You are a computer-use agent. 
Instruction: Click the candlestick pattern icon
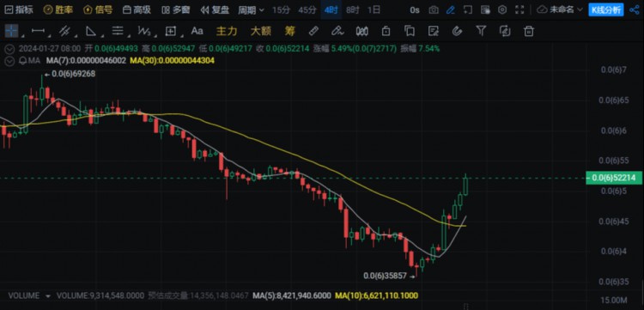point(361,31)
